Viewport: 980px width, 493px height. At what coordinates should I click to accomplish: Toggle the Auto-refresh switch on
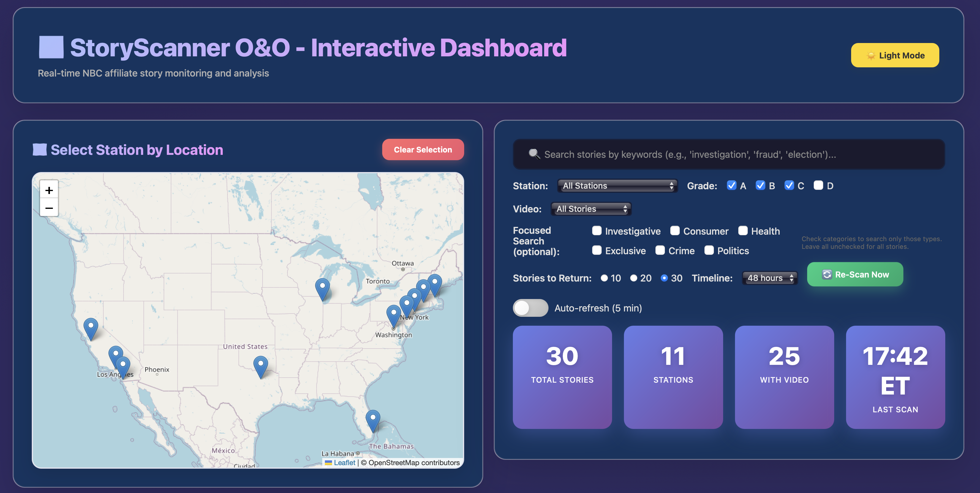[530, 308]
